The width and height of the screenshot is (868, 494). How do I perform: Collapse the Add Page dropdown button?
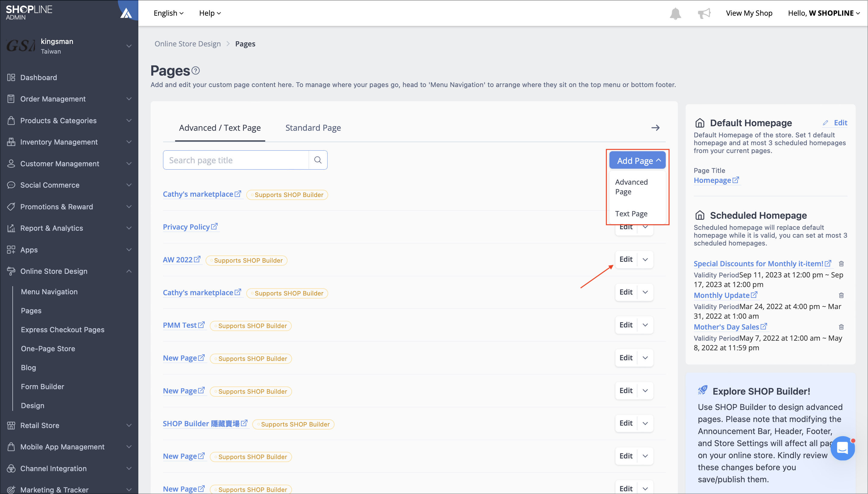637,160
